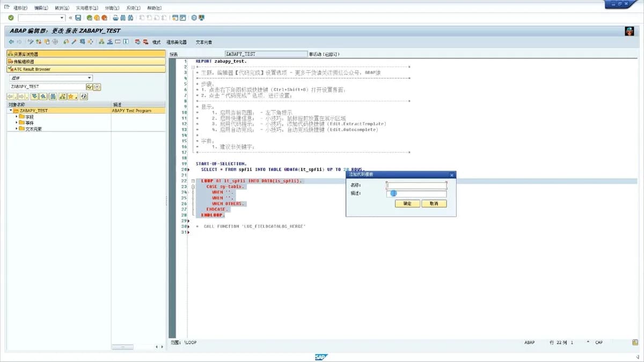Select the 传输组织器 (Transport Organizer) tab

(x=86, y=62)
